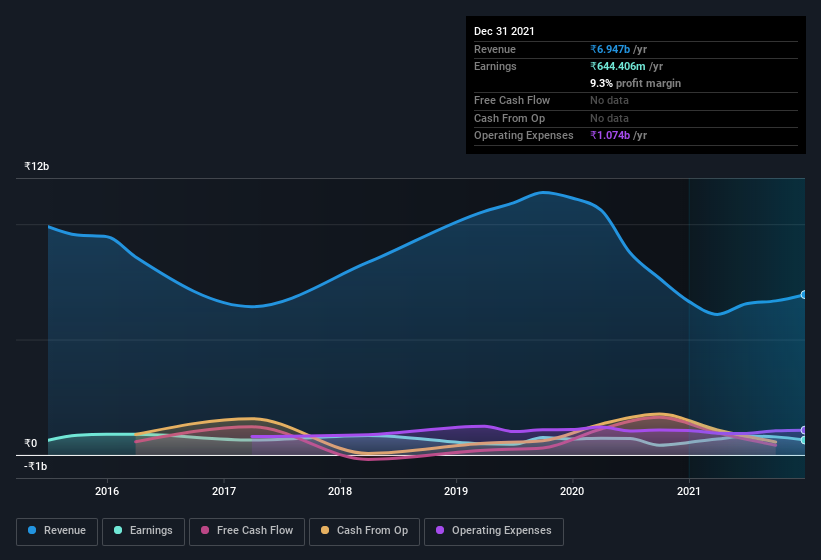Viewport: 821px width, 560px height.
Task: Click the -₹1b y-axis label
Action: point(36,466)
